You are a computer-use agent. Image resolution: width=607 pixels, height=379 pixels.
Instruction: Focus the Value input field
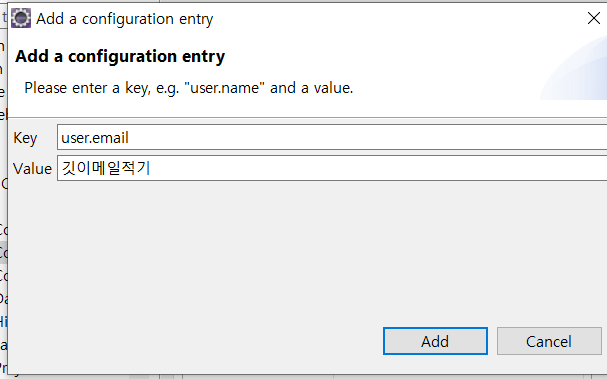(332, 168)
